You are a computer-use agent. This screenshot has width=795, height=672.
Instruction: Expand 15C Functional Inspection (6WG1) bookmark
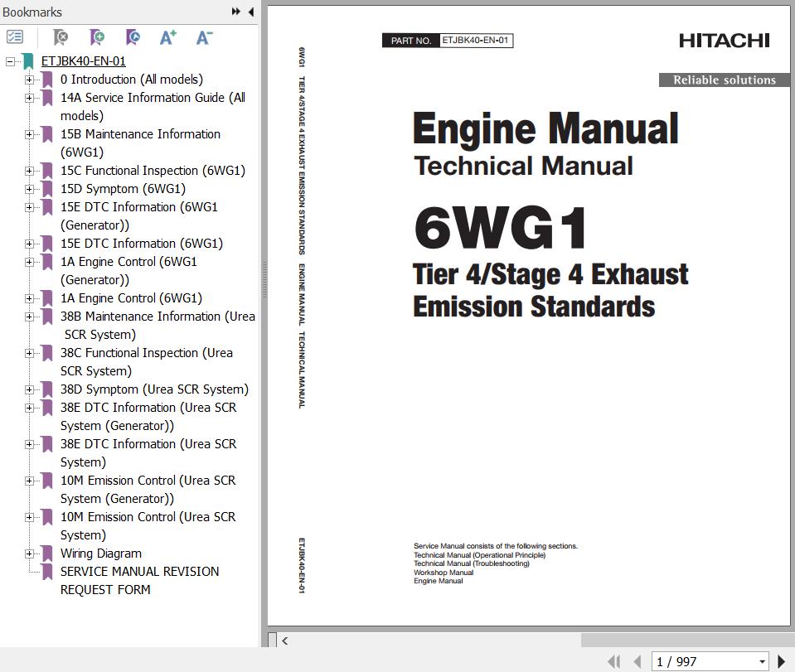tap(29, 171)
